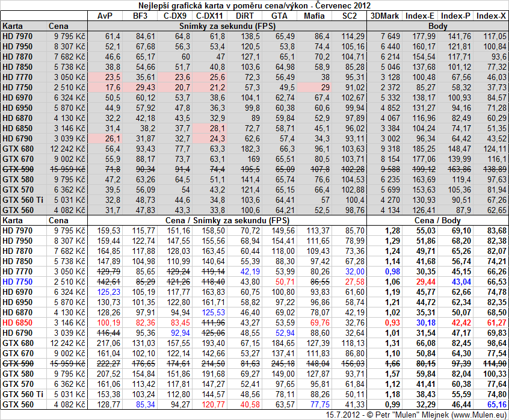Select blue Index-P ratio 43,04
This screenshot has height=420, width=509.
coord(461,282)
